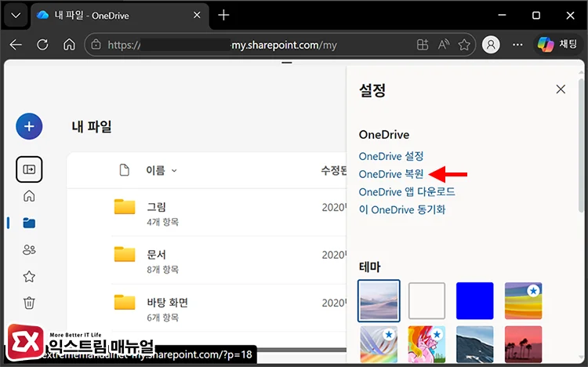Open Copilot chat button
This screenshot has width=588, height=367.
(557, 44)
